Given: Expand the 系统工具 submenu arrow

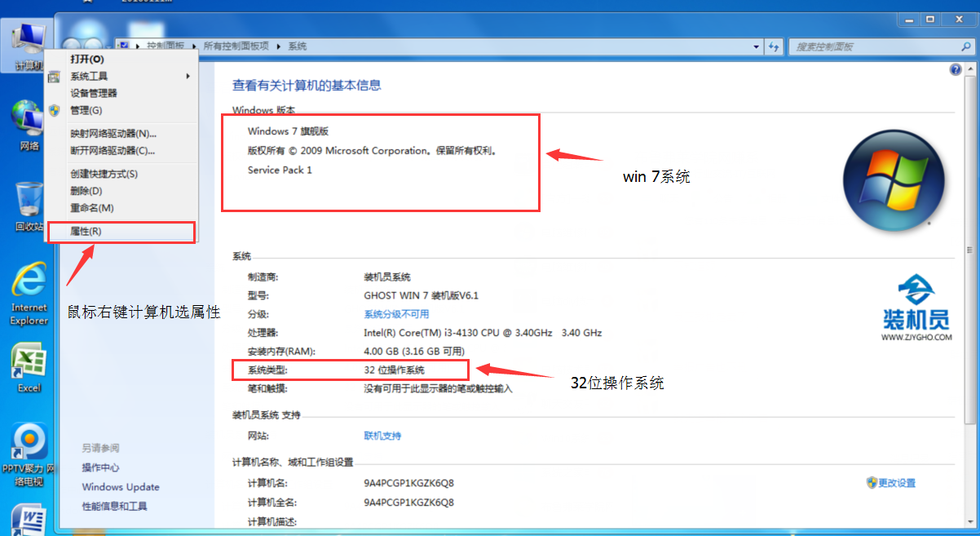Looking at the screenshot, I should [x=188, y=76].
